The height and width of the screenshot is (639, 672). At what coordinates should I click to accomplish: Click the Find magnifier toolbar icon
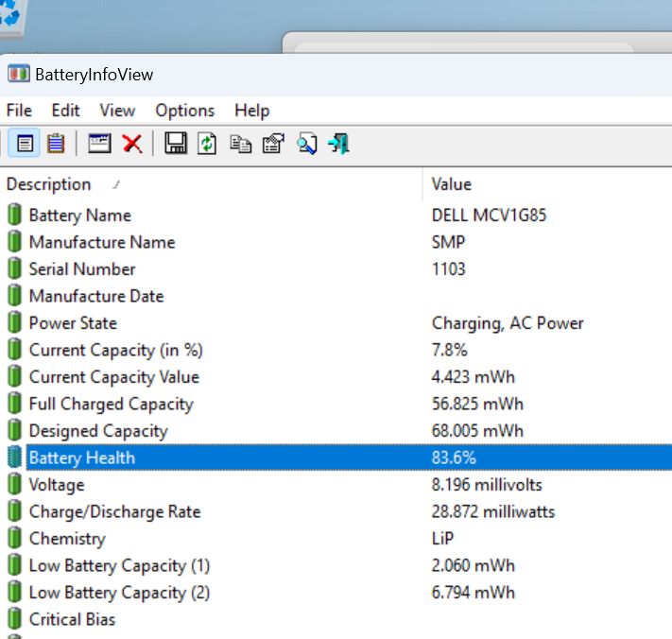click(x=307, y=144)
